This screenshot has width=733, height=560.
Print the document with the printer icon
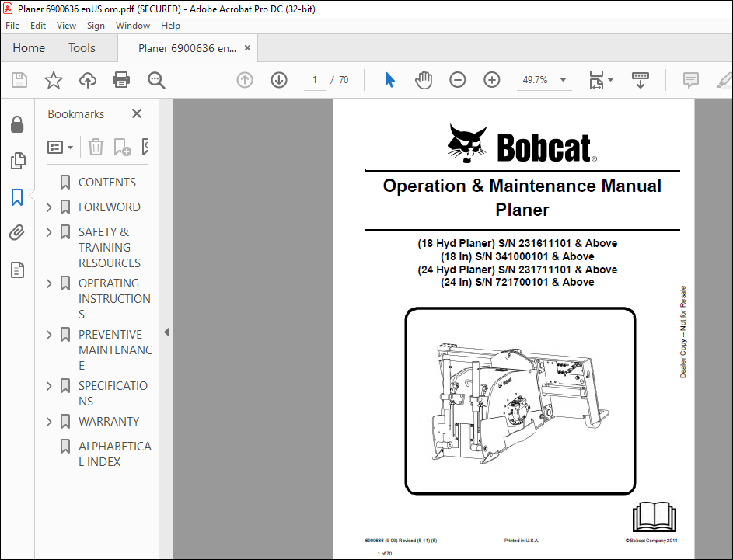121,80
